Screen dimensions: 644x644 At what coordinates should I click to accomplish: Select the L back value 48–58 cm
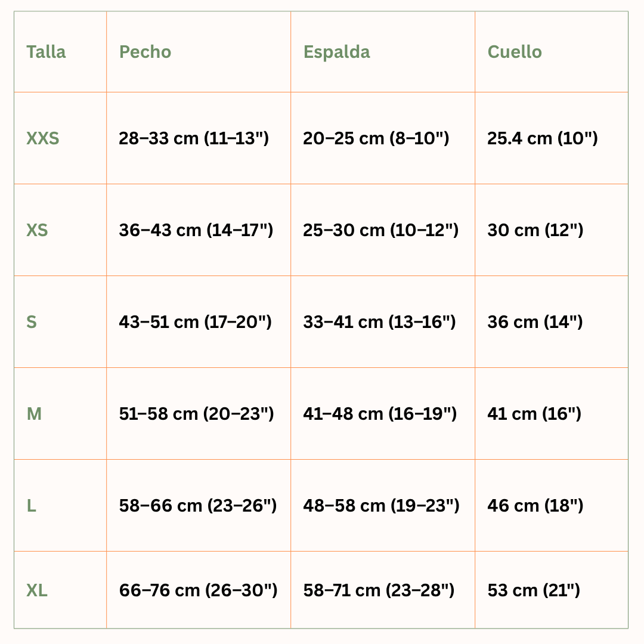click(x=381, y=506)
